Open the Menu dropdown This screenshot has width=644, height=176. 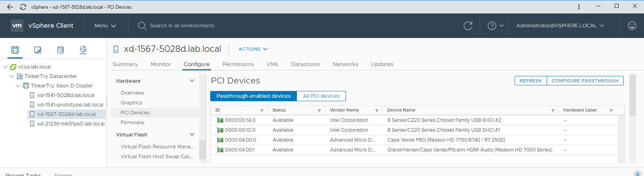tap(105, 26)
